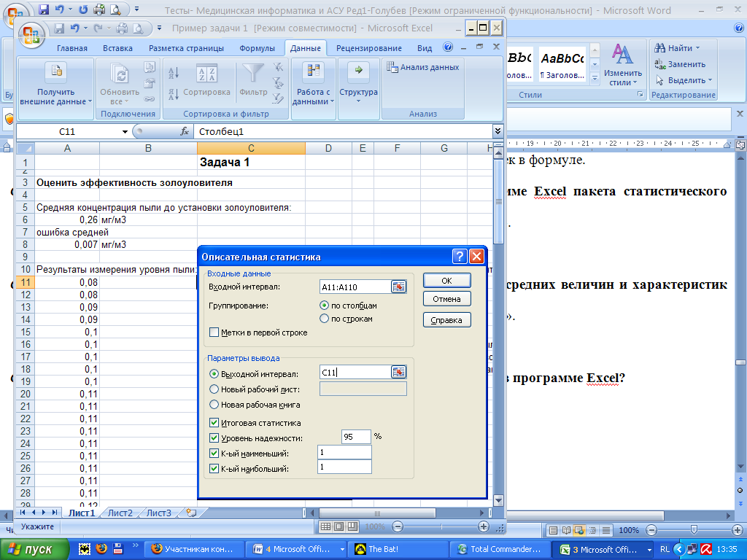Click range selector icon for Входной интервал
The image size is (747, 560).
coord(398,287)
